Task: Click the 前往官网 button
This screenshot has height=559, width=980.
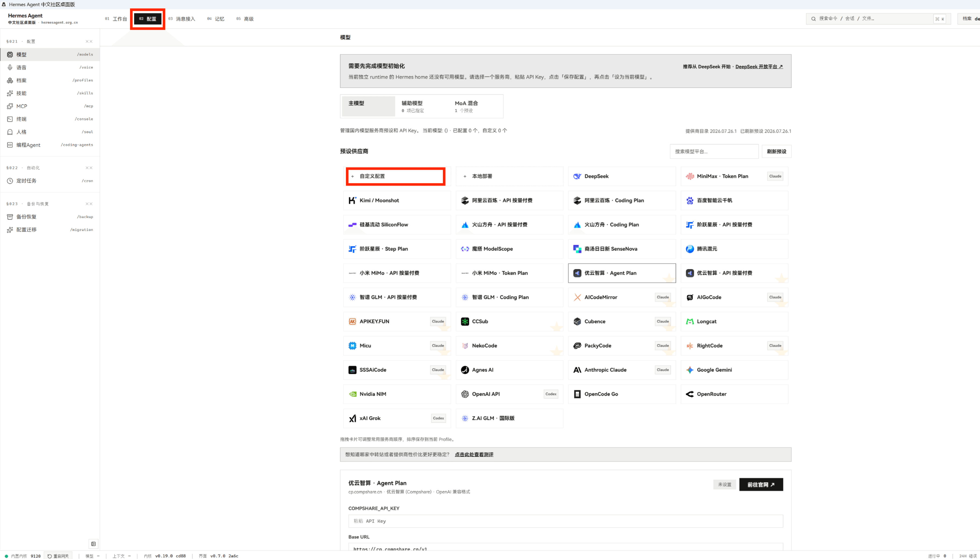Action: tap(761, 485)
